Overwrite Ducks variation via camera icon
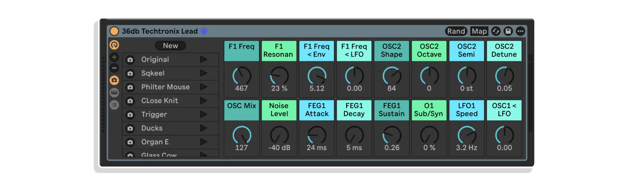 pyautogui.click(x=130, y=129)
